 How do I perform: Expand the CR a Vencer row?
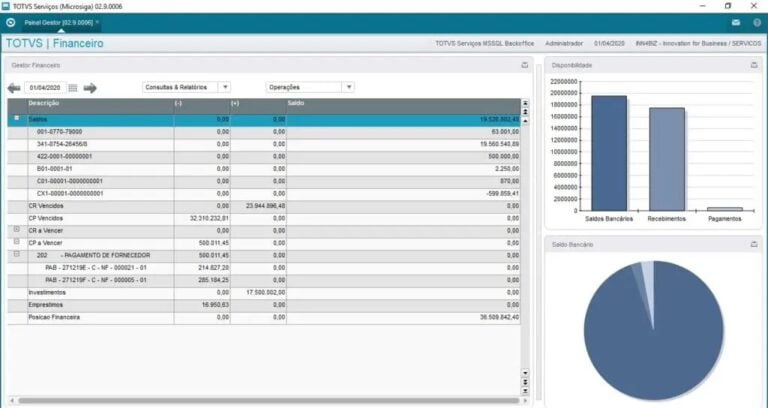16,229
